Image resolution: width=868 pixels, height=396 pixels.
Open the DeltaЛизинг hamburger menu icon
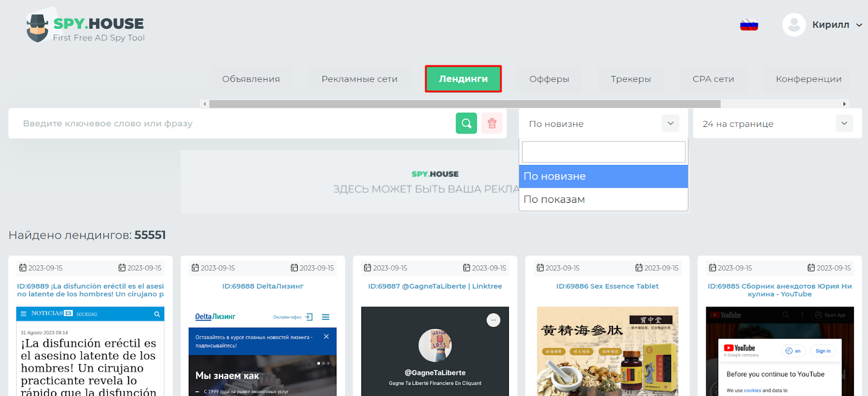(325, 317)
